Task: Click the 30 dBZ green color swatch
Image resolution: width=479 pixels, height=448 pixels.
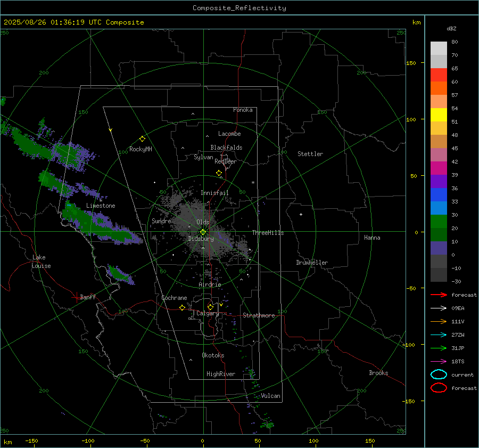Action: (x=439, y=221)
